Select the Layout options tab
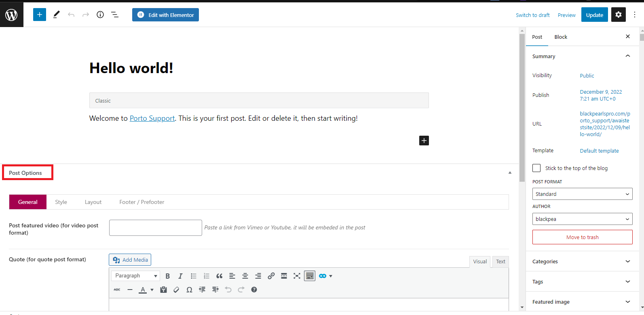This screenshot has width=644, height=315. coord(93,202)
